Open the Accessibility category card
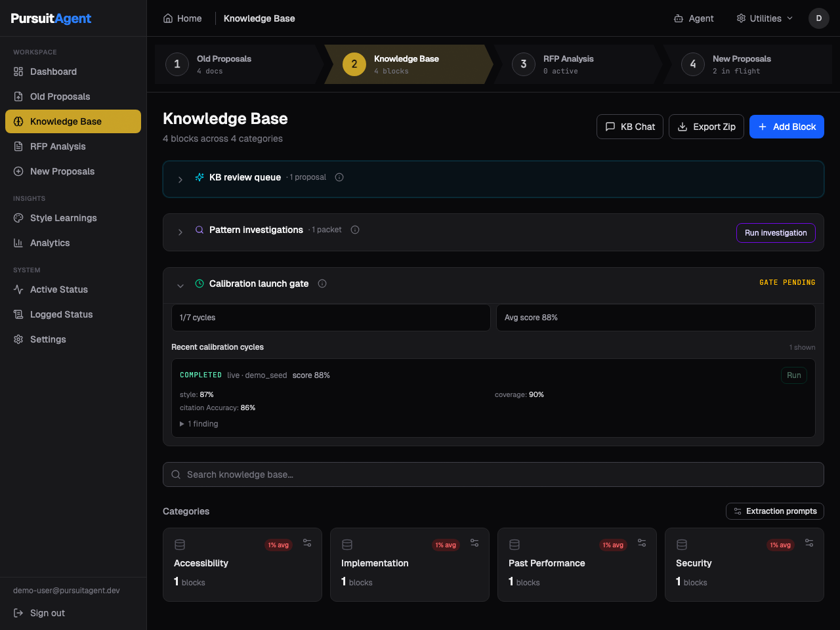Viewport: 840px width, 630px height. coord(242,564)
